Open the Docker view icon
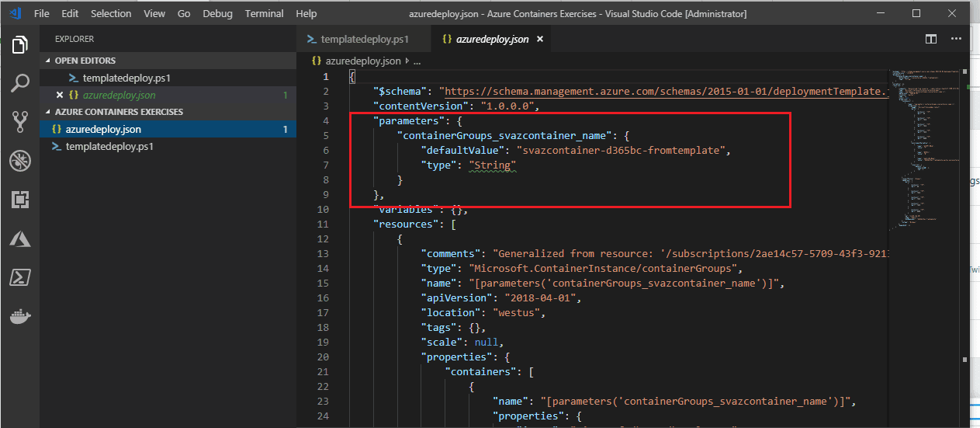This screenshot has width=980, height=428. pos(19,316)
